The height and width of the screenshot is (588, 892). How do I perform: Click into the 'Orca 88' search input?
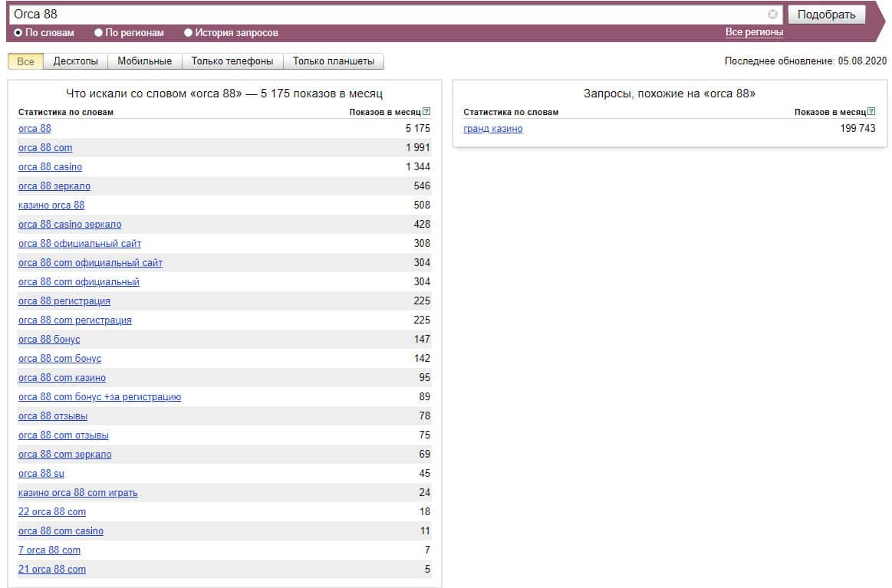click(x=383, y=15)
